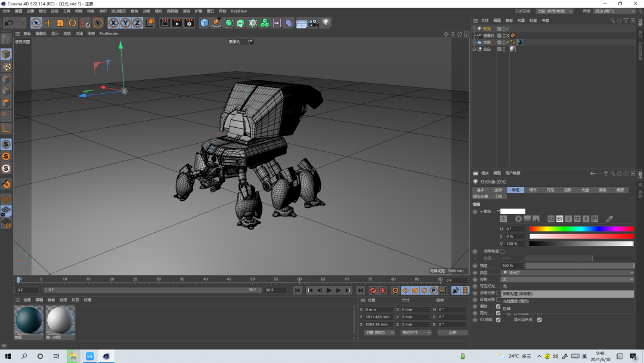The image size is (644, 363).
Task: Select the teal 地面 material thumbnail
Action: pos(29,320)
